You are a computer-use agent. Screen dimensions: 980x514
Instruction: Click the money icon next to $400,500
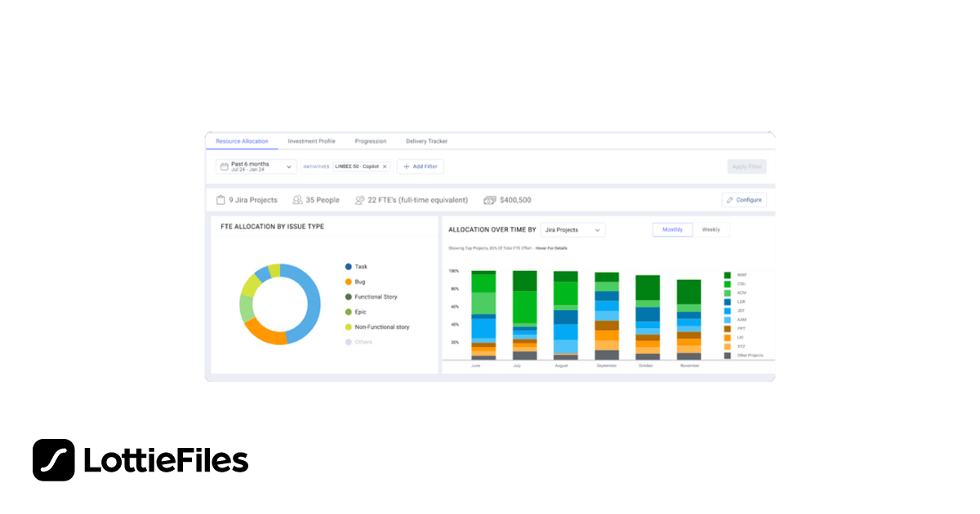[490, 199]
